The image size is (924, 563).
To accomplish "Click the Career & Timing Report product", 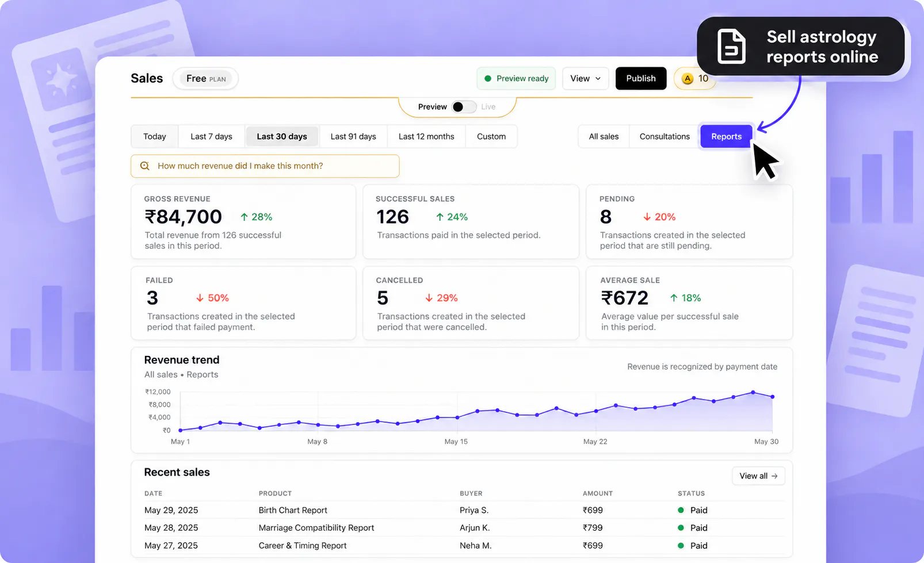I will [303, 546].
